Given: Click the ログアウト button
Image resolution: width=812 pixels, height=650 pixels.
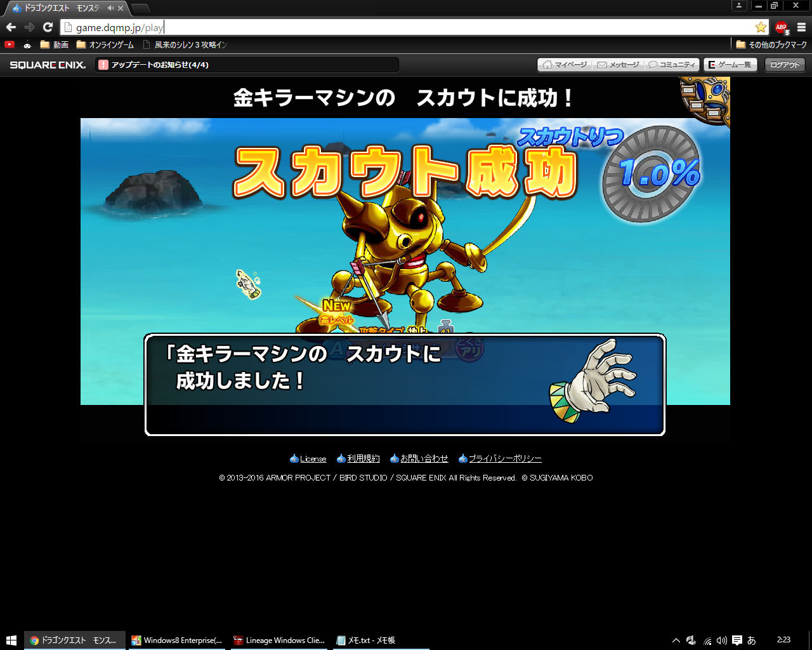Looking at the screenshot, I should pyautogui.click(x=785, y=65).
